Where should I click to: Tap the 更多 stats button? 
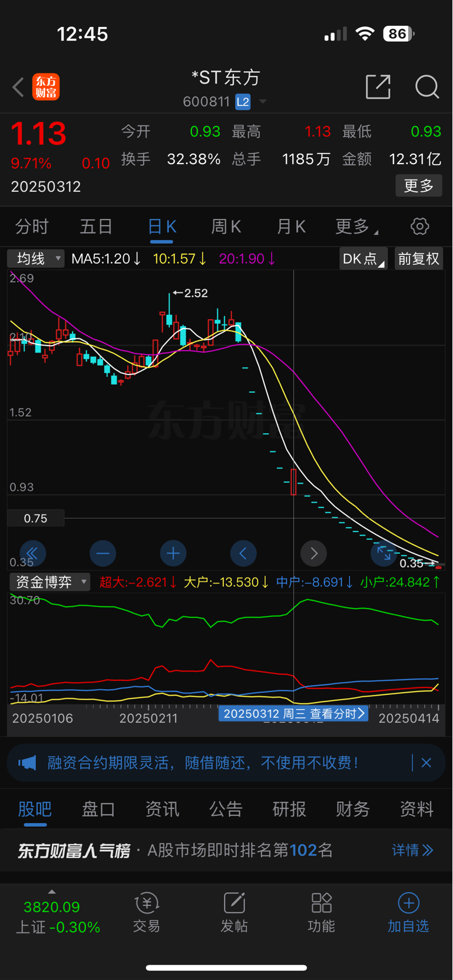point(419,186)
